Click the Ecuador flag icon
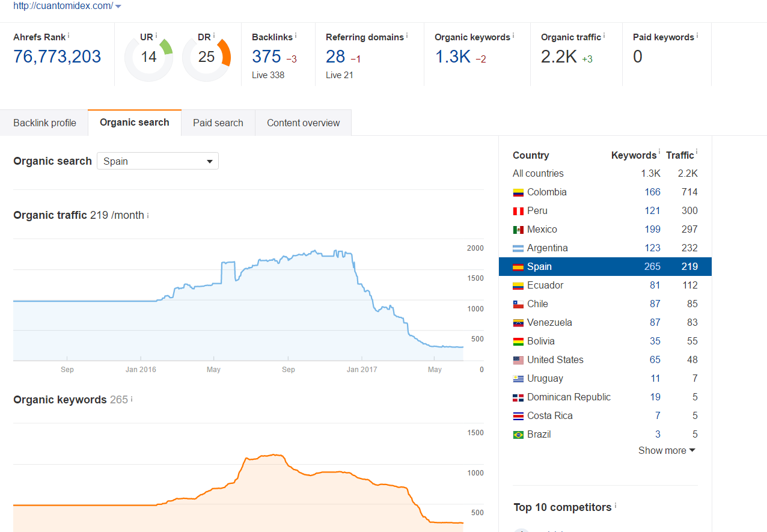 [x=518, y=286]
